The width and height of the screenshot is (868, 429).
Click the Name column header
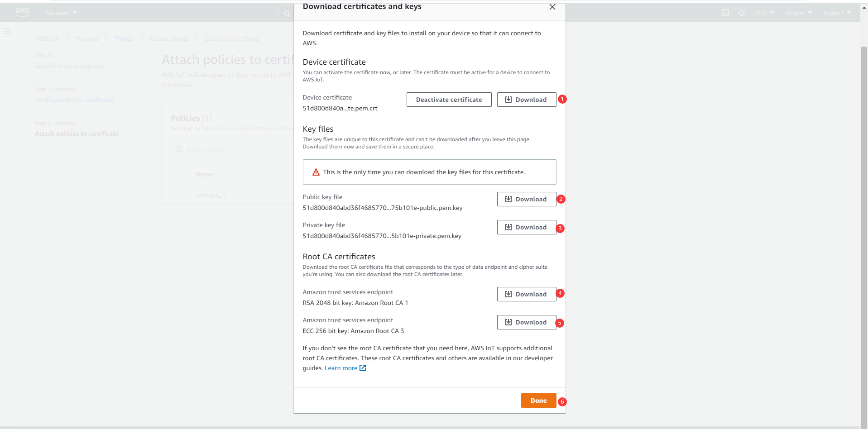(x=204, y=174)
